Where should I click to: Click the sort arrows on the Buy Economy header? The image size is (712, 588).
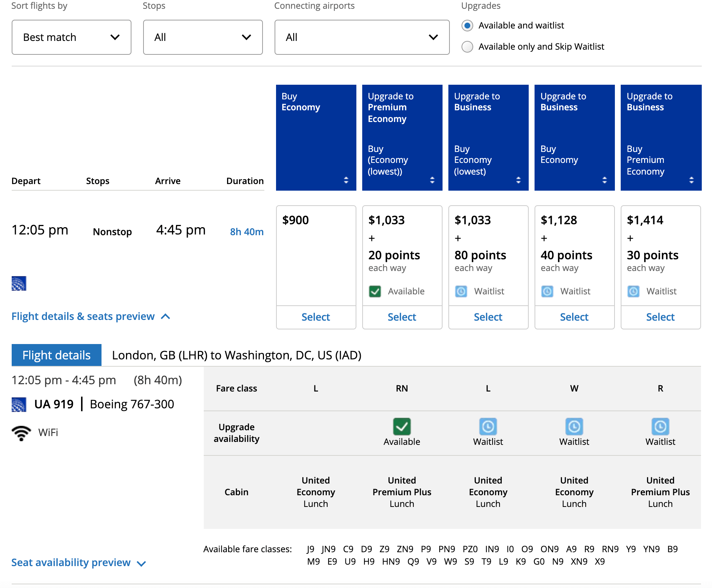point(346,180)
